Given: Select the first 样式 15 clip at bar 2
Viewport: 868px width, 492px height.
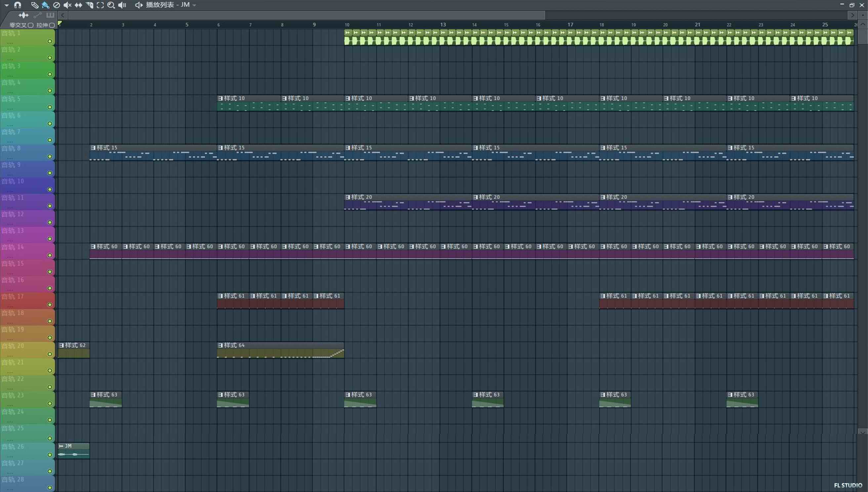Looking at the screenshot, I should click(153, 152).
